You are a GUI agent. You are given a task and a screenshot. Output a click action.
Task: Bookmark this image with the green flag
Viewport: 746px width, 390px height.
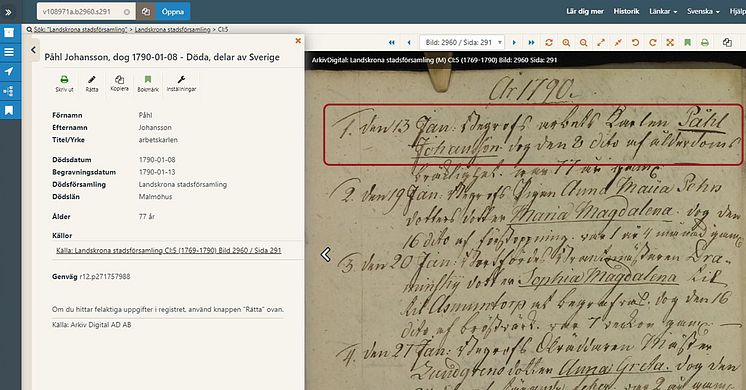pos(687,42)
